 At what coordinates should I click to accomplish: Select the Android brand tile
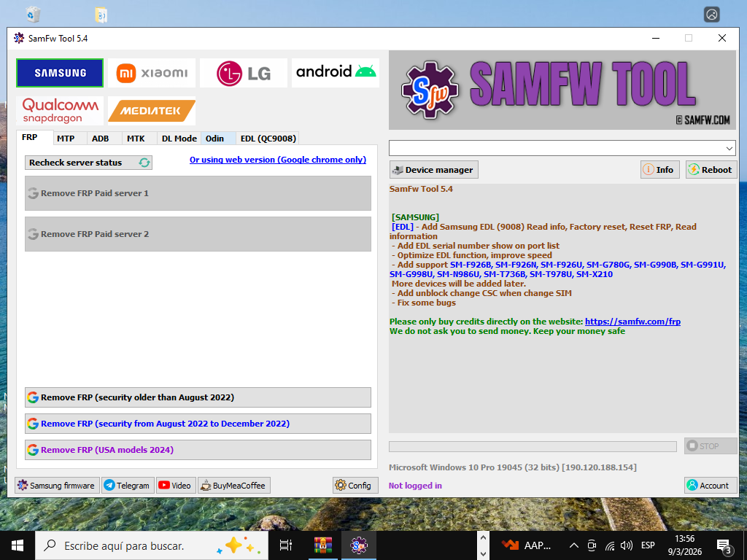point(336,73)
